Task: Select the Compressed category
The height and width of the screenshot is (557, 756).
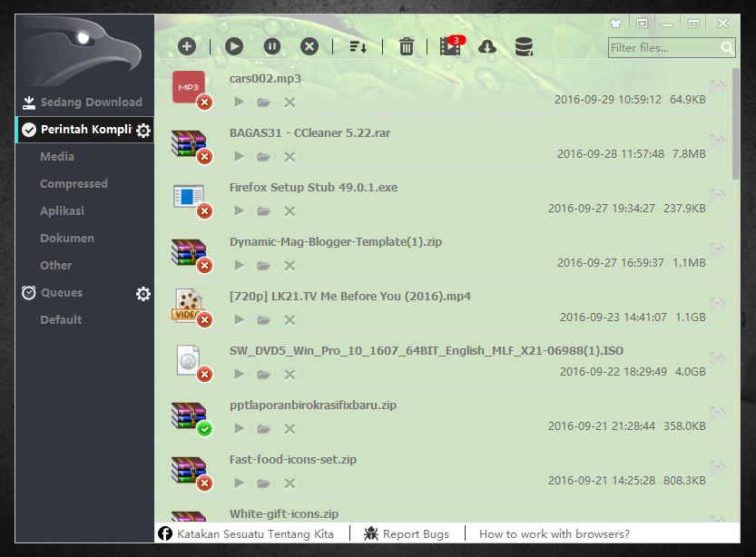Action: (x=74, y=183)
